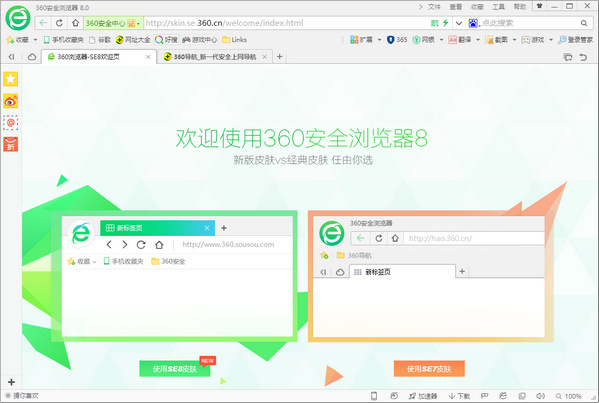
Task: Click the green 使用SE8皮肤 button
Action: coord(175,369)
